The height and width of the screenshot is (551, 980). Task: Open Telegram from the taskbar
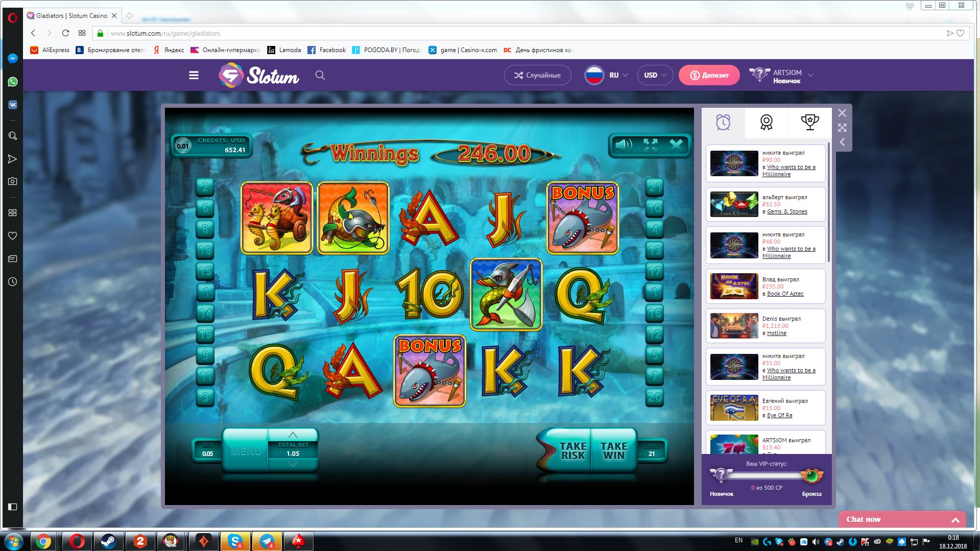pos(267,541)
